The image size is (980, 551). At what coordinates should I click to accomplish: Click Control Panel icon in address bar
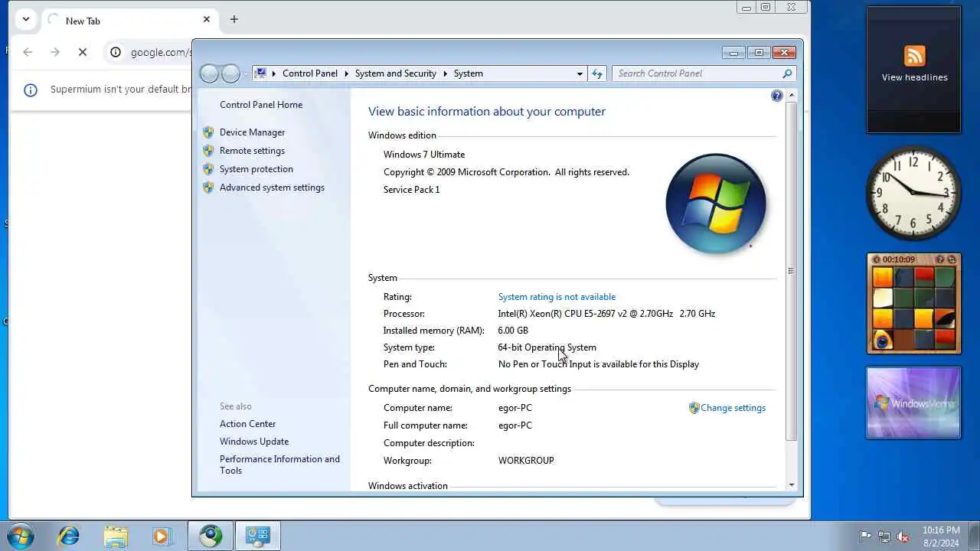pos(261,73)
